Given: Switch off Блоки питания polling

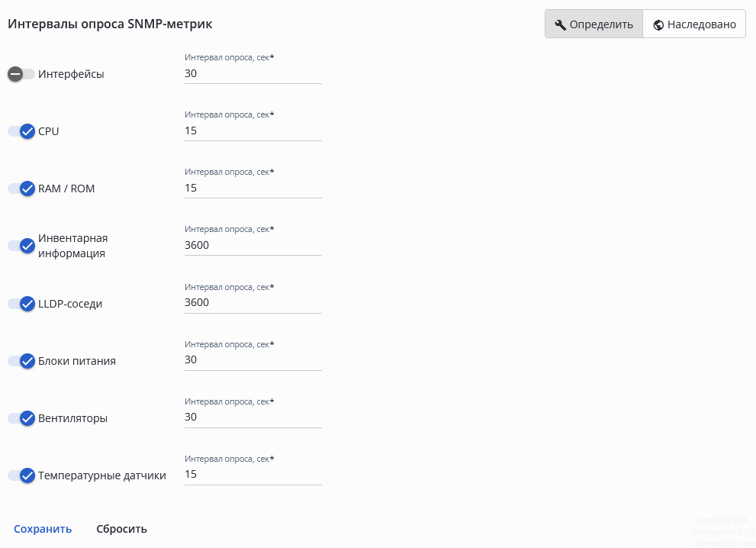Looking at the screenshot, I should 21,361.
